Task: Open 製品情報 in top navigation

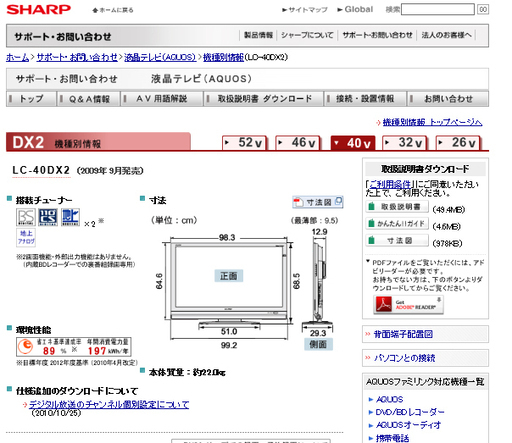Action: point(258,35)
